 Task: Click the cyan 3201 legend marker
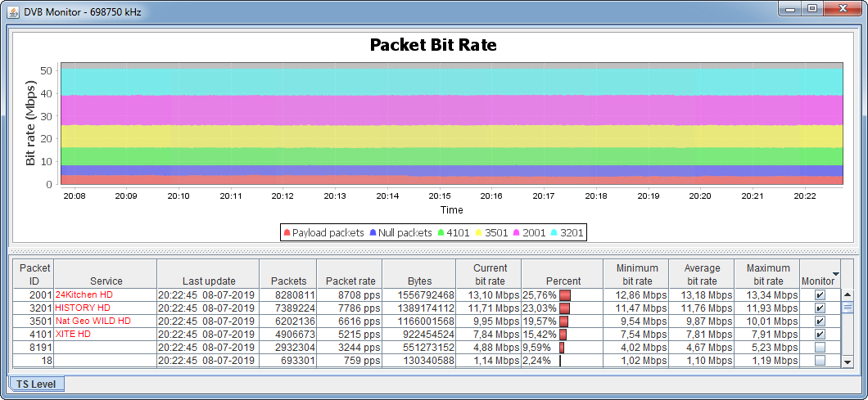[555, 233]
